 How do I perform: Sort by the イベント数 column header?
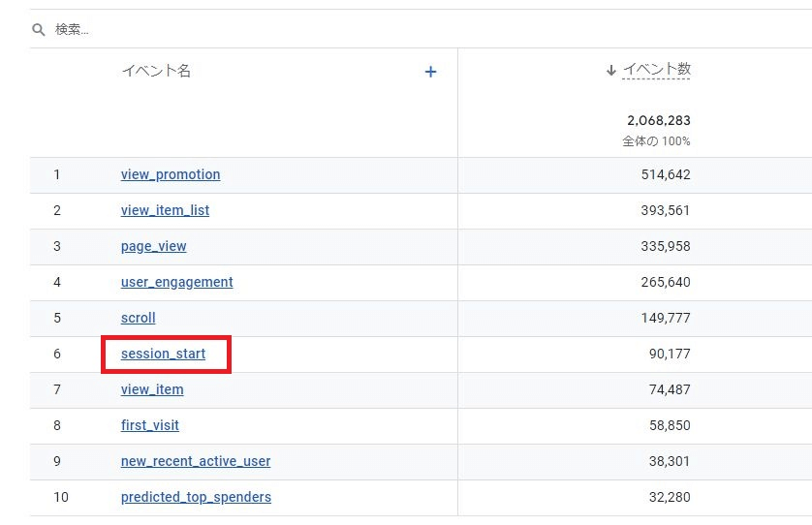[x=657, y=69]
